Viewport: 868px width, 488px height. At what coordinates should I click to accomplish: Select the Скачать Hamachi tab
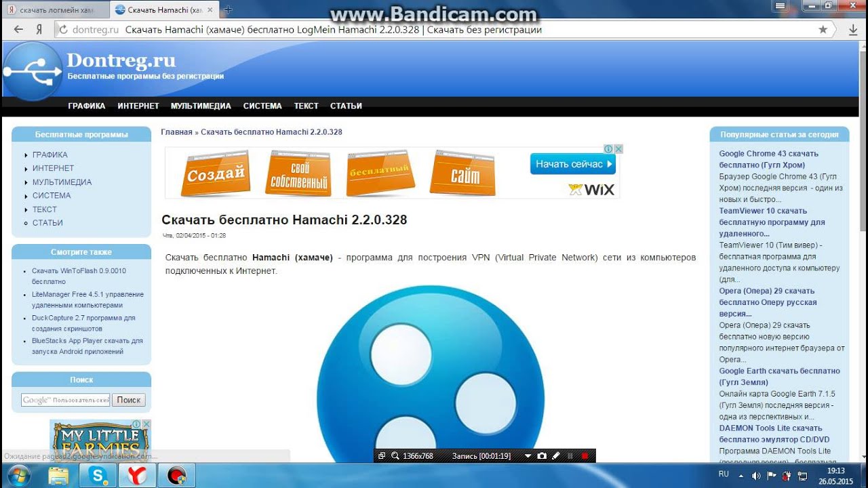tap(163, 10)
